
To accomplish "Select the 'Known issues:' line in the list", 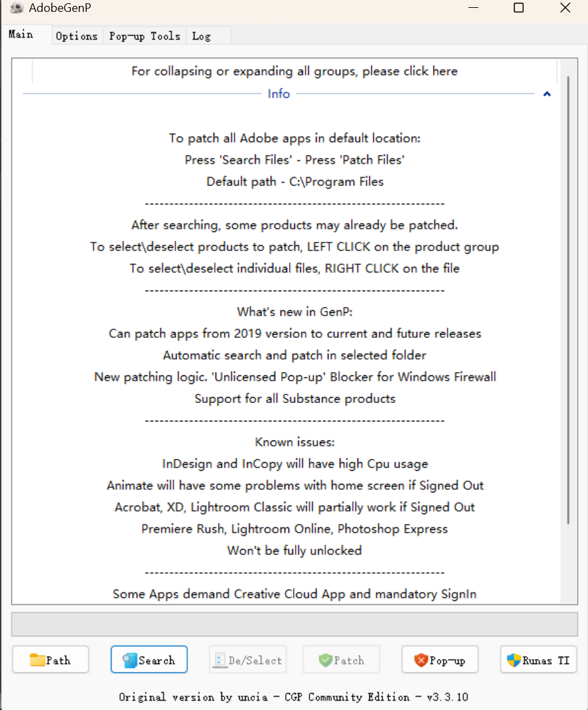I will [x=294, y=442].
